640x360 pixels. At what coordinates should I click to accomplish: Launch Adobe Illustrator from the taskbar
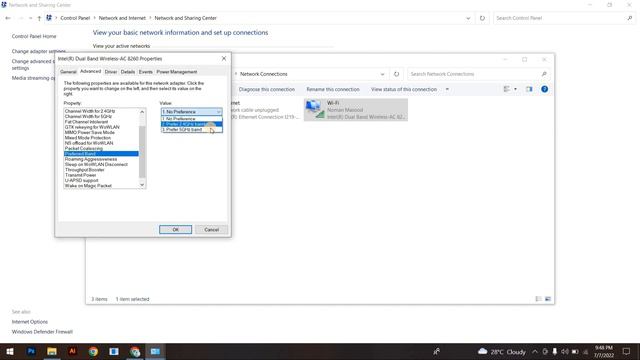[x=73, y=351]
